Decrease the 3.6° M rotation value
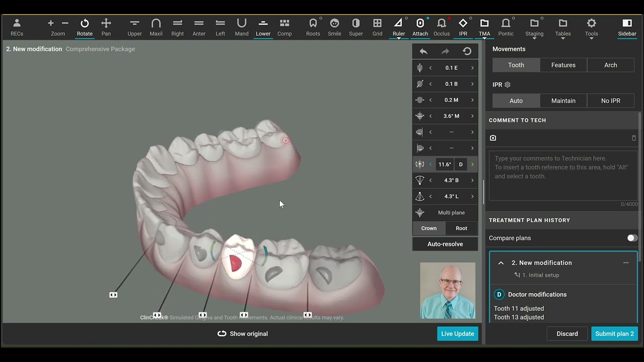The image size is (644, 362). [430, 116]
